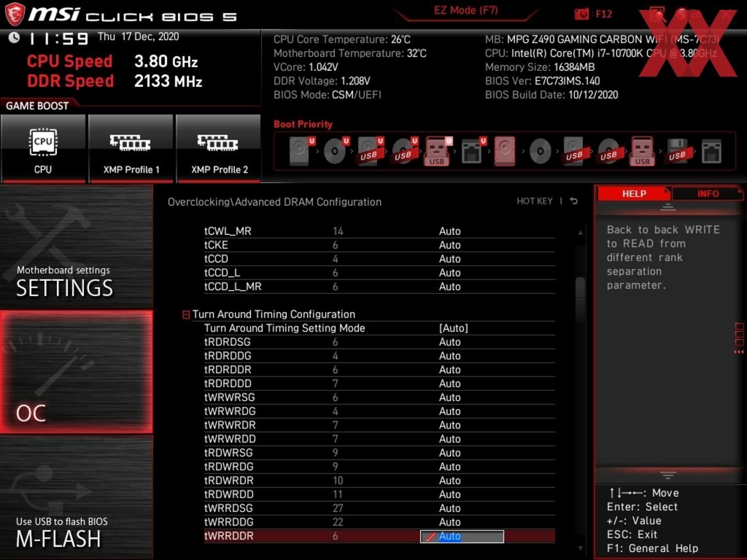Open the search magnifier icon in top bar
The height and width of the screenshot is (560, 747).
click(657, 14)
